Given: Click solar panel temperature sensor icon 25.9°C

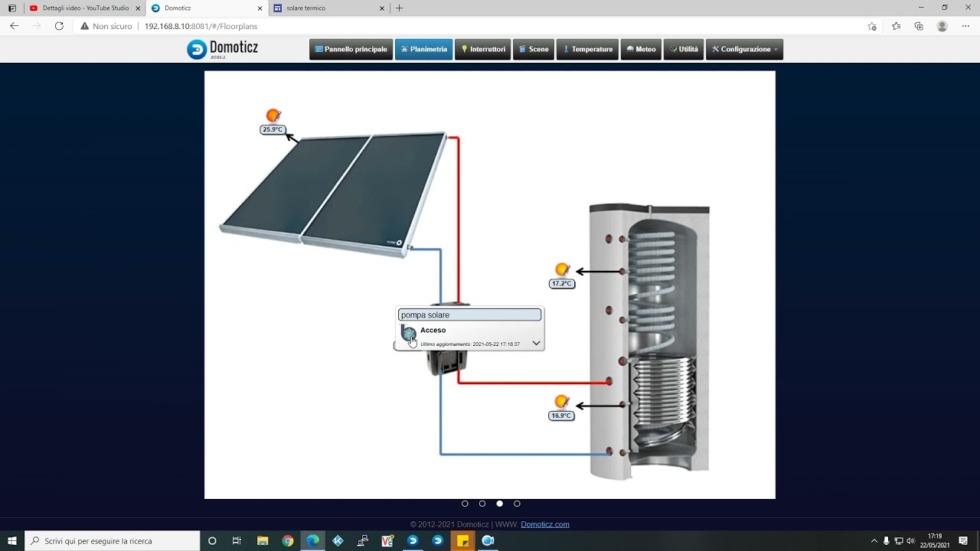Looking at the screenshot, I should click(x=273, y=116).
